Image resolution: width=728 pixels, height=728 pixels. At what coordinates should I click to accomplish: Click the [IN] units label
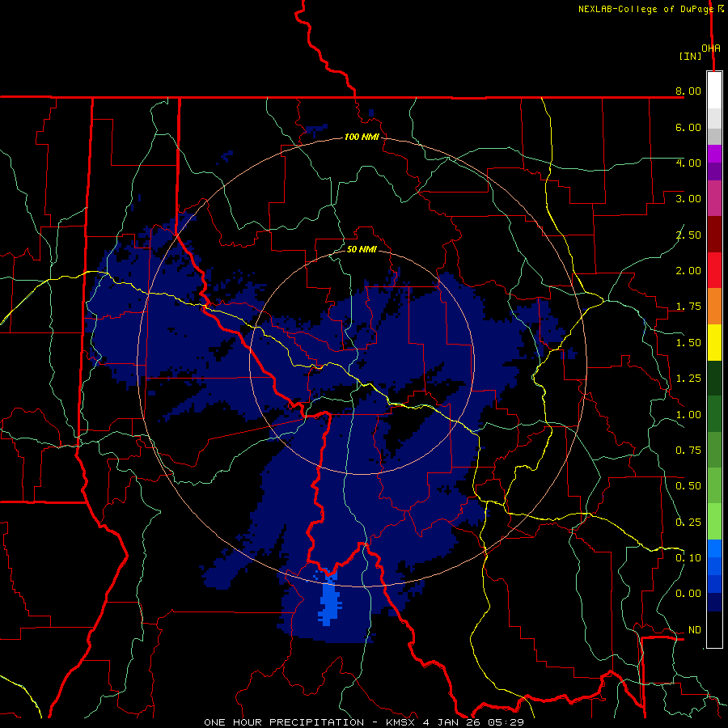(690, 56)
